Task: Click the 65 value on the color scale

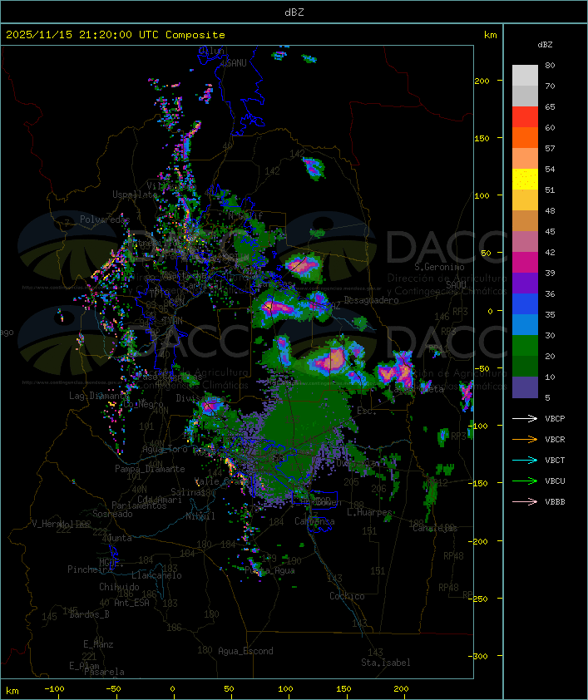Action: tap(550, 106)
